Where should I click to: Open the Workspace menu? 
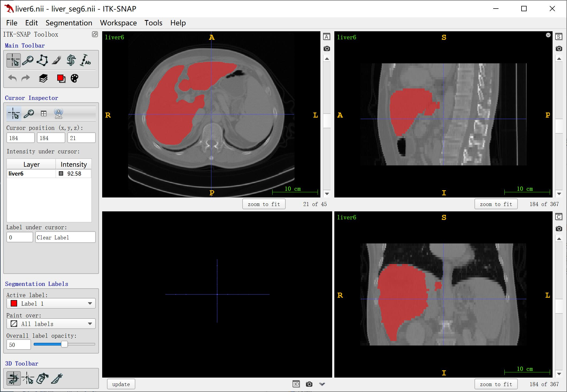point(118,23)
